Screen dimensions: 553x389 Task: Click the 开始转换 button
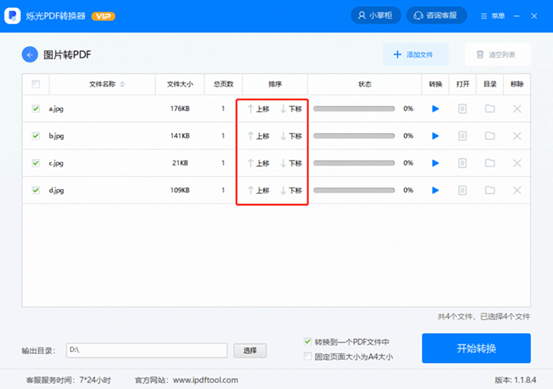(476, 348)
